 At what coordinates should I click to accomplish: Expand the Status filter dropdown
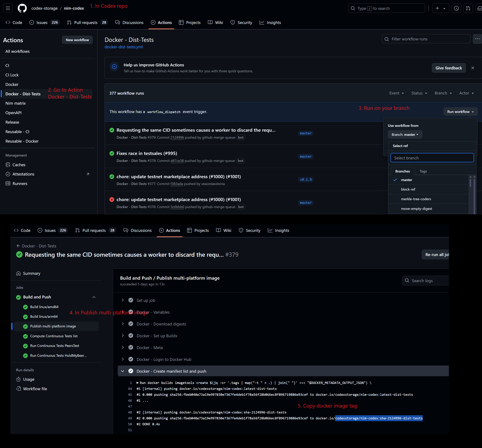(x=419, y=93)
